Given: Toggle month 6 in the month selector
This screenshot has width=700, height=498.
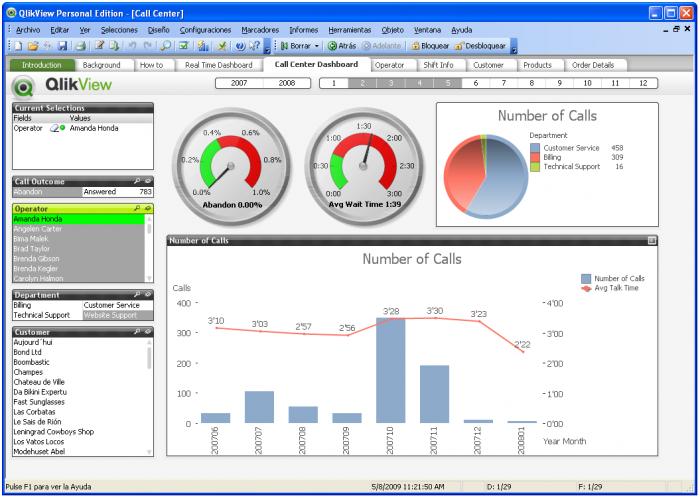Looking at the screenshot, I should (475, 83).
